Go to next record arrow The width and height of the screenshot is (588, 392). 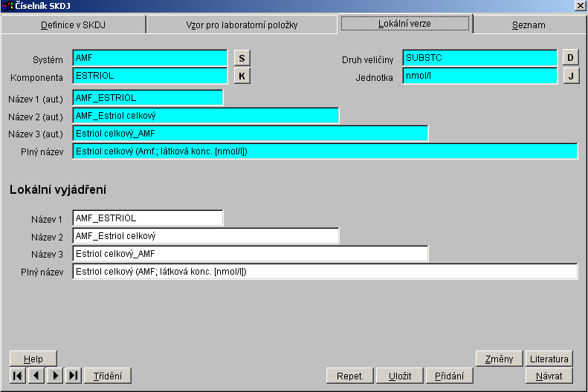click(x=55, y=376)
